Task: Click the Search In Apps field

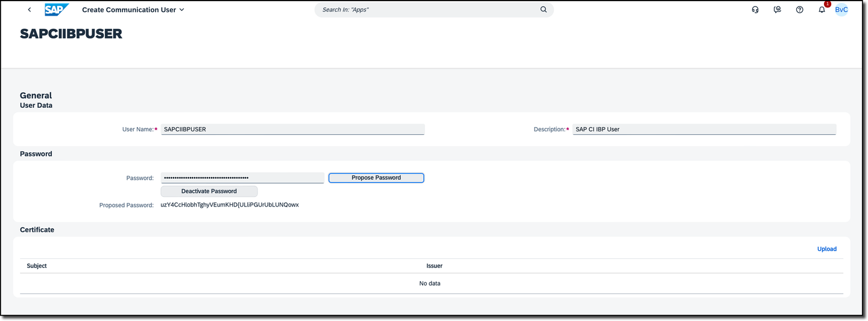Action: pos(428,10)
